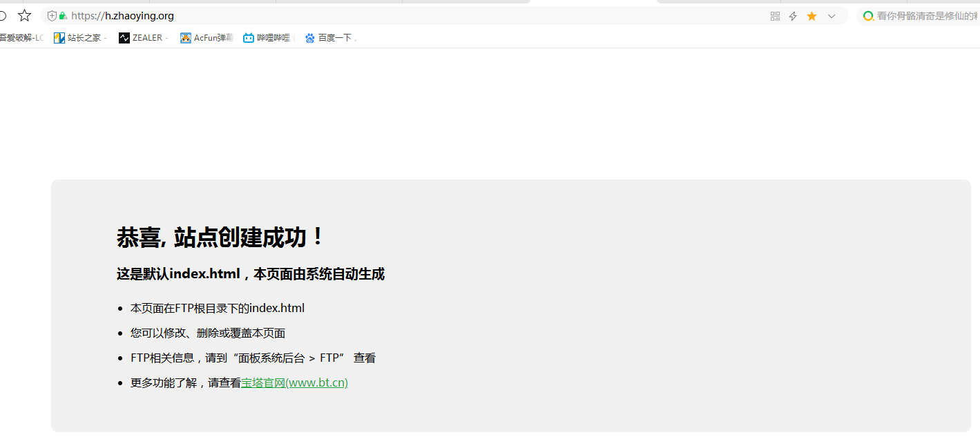Expand the address bar dropdown chevron
Image resolution: width=980 pixels, height=437 pixels.
[x=832, y=16]
